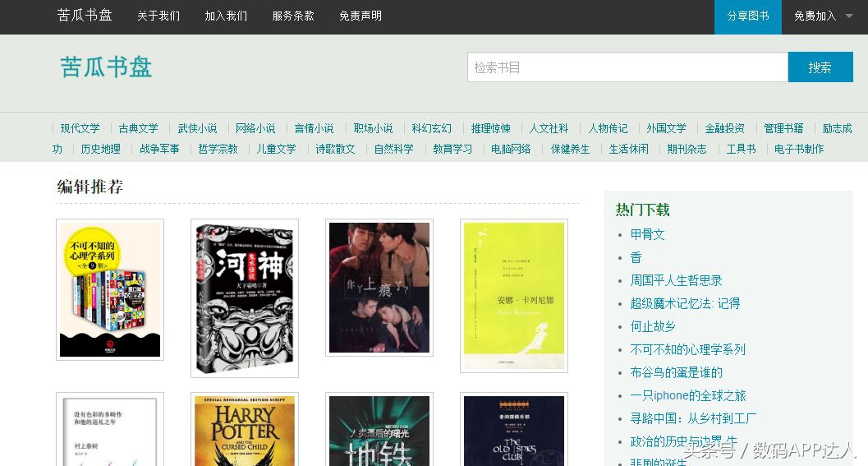Image resolution: width=868 pixels, height=466 pixels.
Task: Open 超级魔术记忆法: 记得 link
Action: 685,303
